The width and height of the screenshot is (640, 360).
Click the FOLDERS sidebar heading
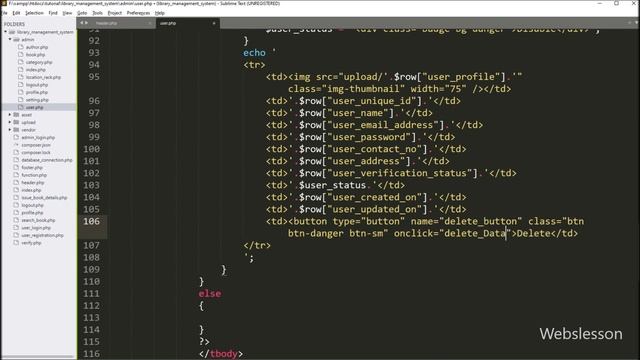click(x=14, y=24)
